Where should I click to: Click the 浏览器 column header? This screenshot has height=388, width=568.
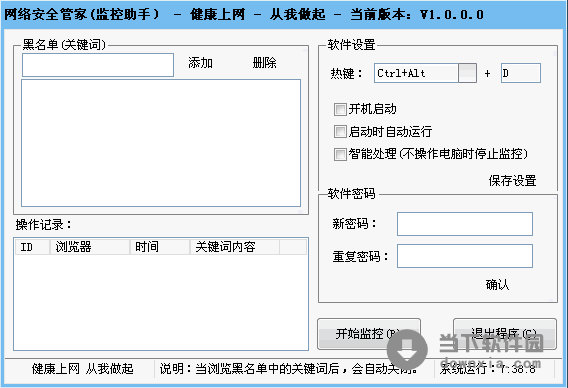[x=90, y=247]
